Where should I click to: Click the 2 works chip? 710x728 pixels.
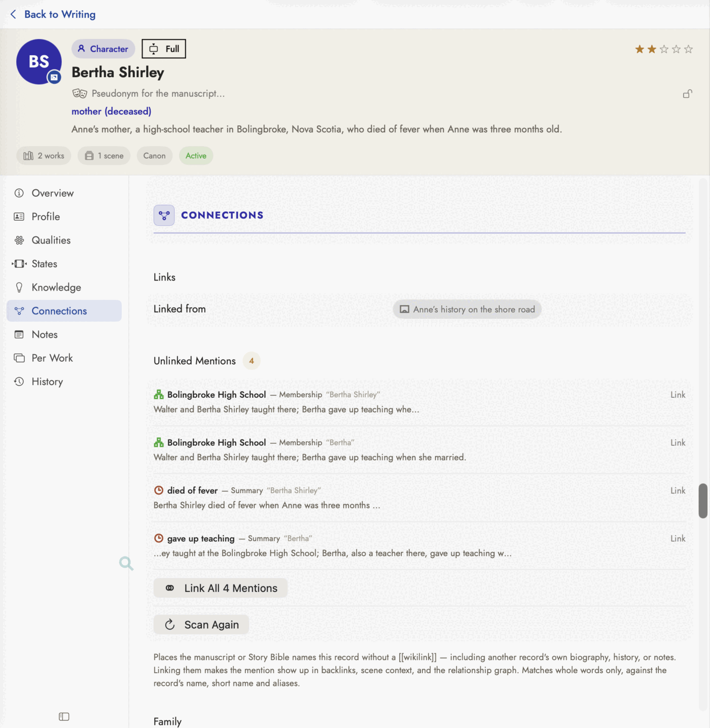[x=44, y=156]
